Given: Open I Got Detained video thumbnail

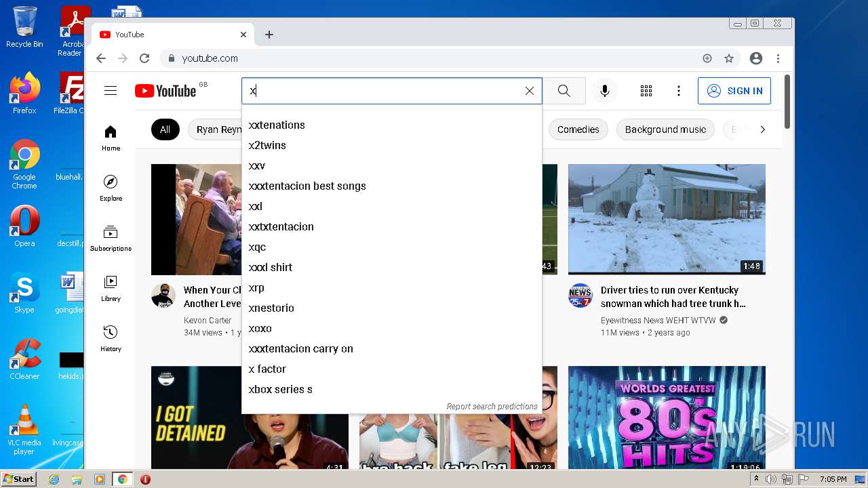Looking at the screenshot, I should [250, 418].
